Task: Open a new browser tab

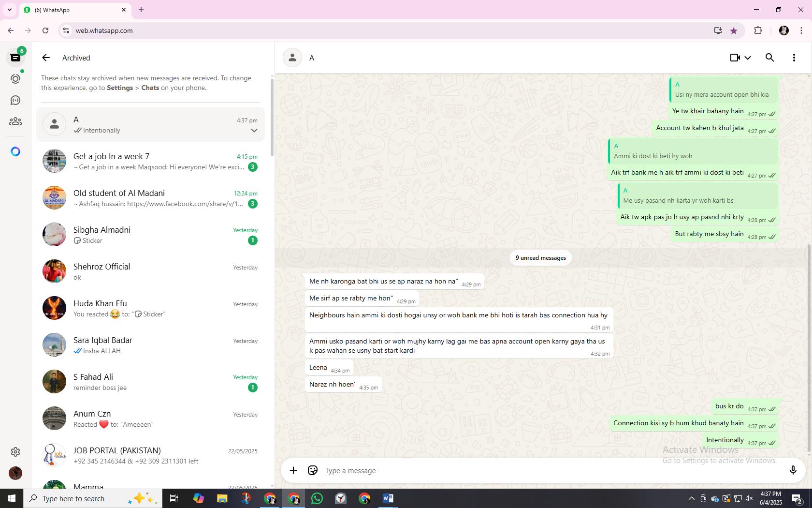Action: pyautogui.click(x=141, y=10)
